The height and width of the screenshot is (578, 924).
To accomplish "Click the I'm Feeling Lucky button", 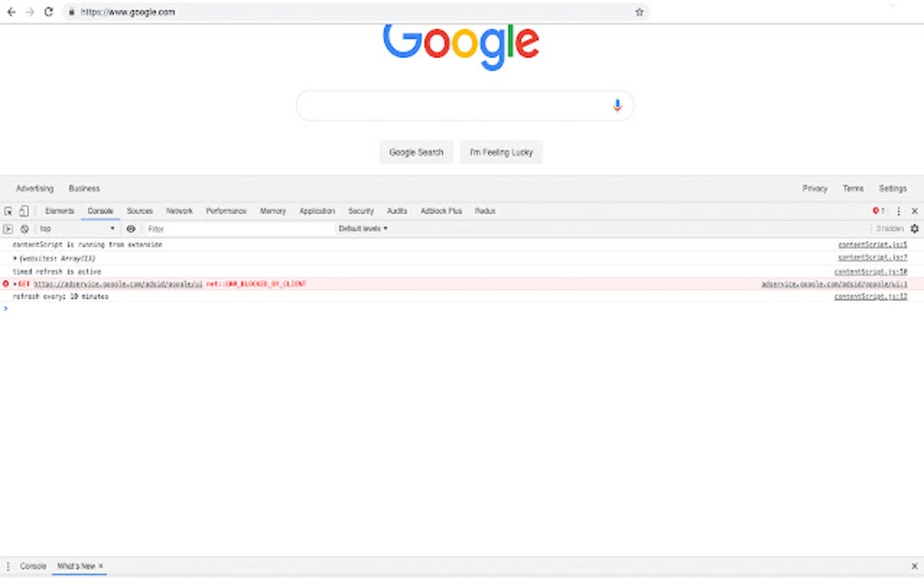I will pos(500,151).
